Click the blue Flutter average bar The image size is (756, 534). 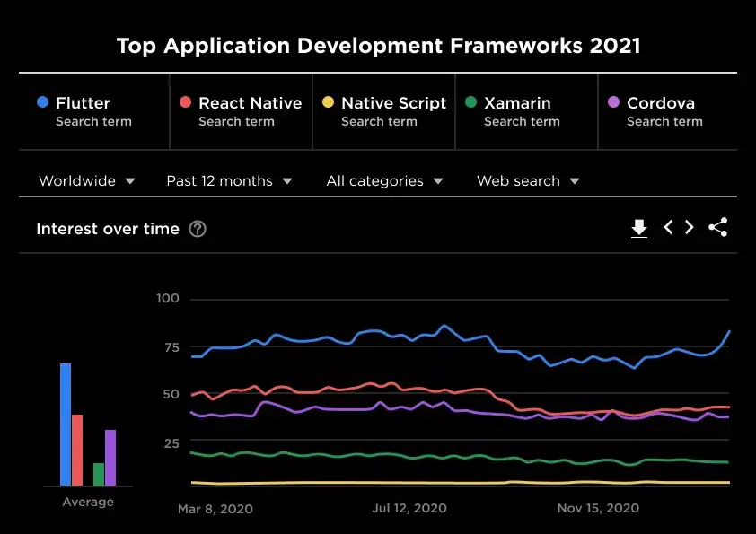(x=66, y=425)
